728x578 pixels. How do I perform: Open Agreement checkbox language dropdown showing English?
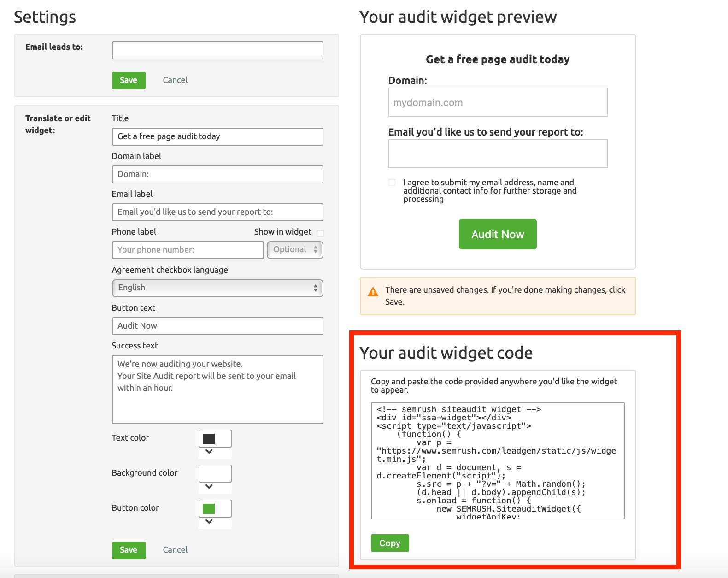tap(217, 288)
